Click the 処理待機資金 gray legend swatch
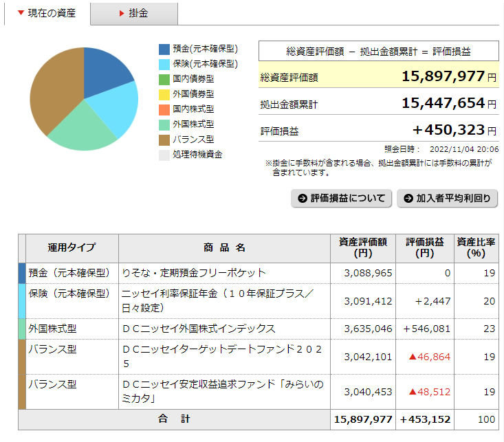The height and width of the screenshot is (442, 504). (x=164, y=155)
